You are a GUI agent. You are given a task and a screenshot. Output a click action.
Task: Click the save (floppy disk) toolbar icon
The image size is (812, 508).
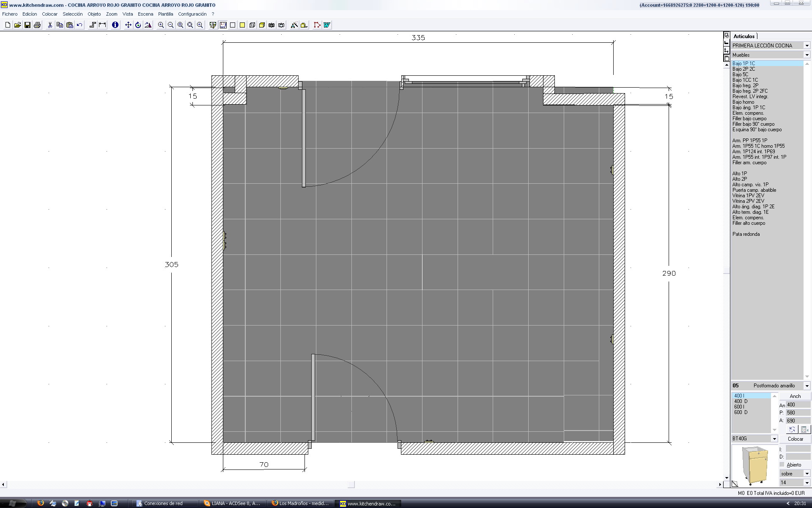[27, 25]
